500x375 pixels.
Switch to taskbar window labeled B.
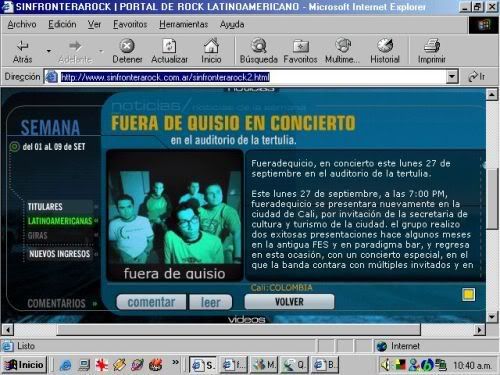click(x=325, y=365)
